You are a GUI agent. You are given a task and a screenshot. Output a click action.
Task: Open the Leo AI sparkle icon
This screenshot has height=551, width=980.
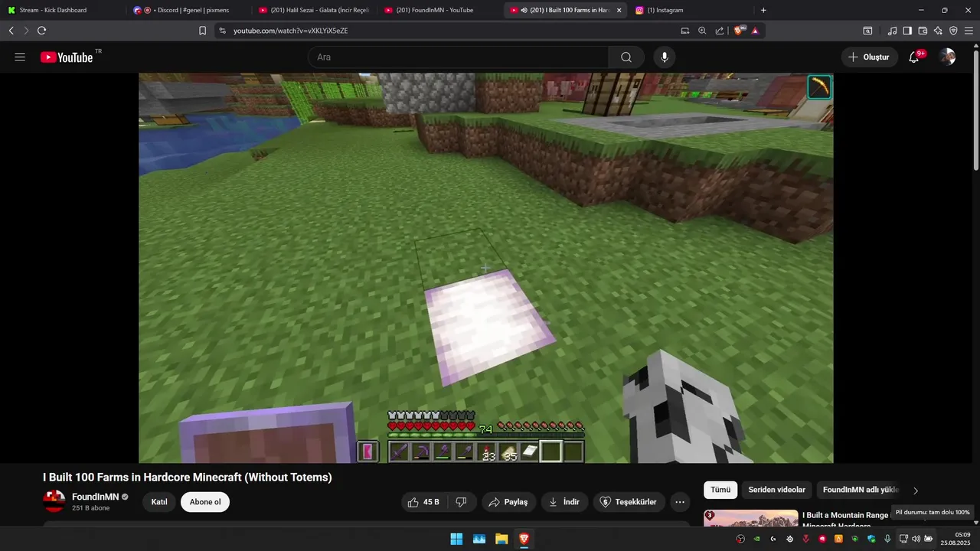click(x=938, y=31)
